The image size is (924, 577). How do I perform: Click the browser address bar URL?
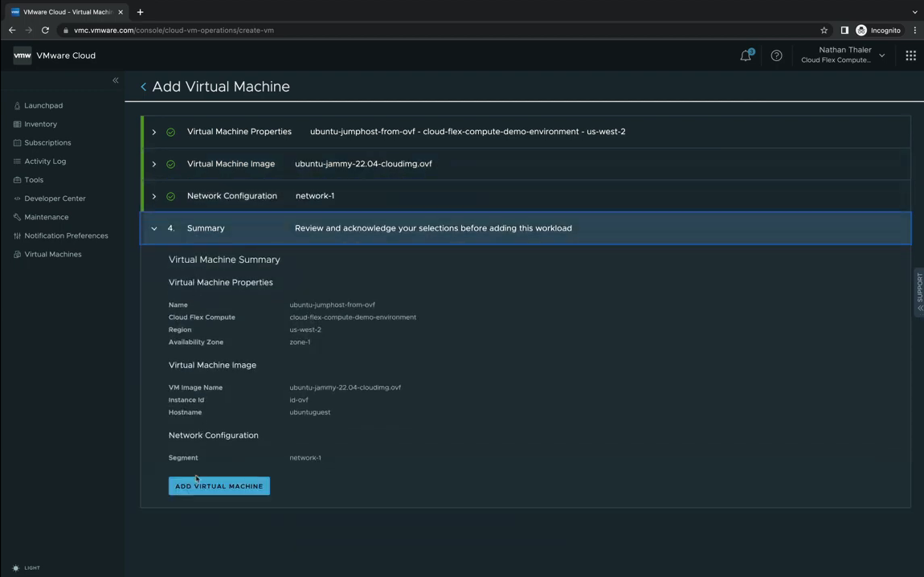(174, 30)
